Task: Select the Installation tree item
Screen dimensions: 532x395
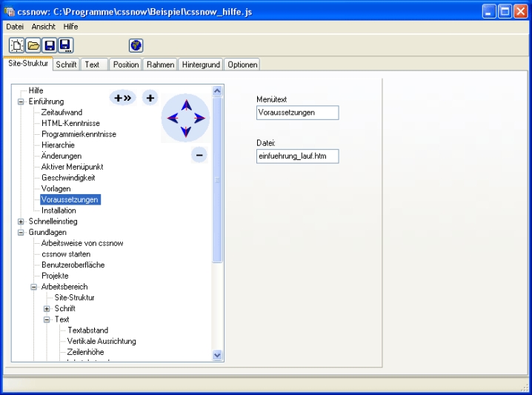Action: click(59, 210)
